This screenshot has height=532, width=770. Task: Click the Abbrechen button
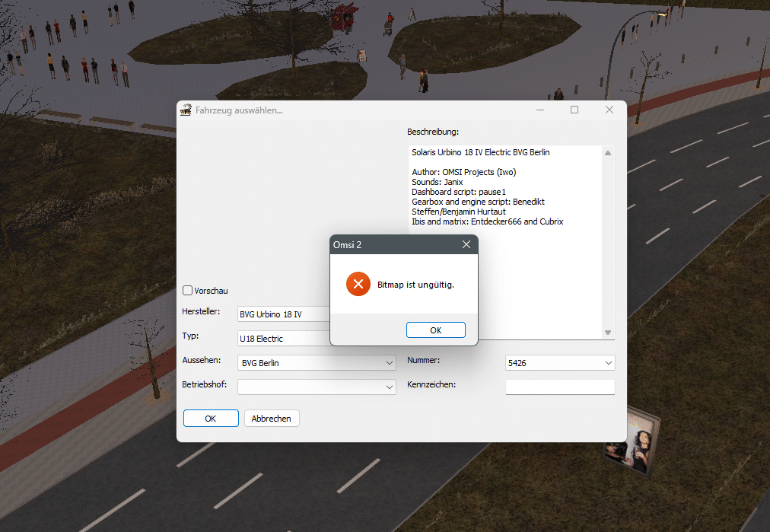tap(272, 419)
